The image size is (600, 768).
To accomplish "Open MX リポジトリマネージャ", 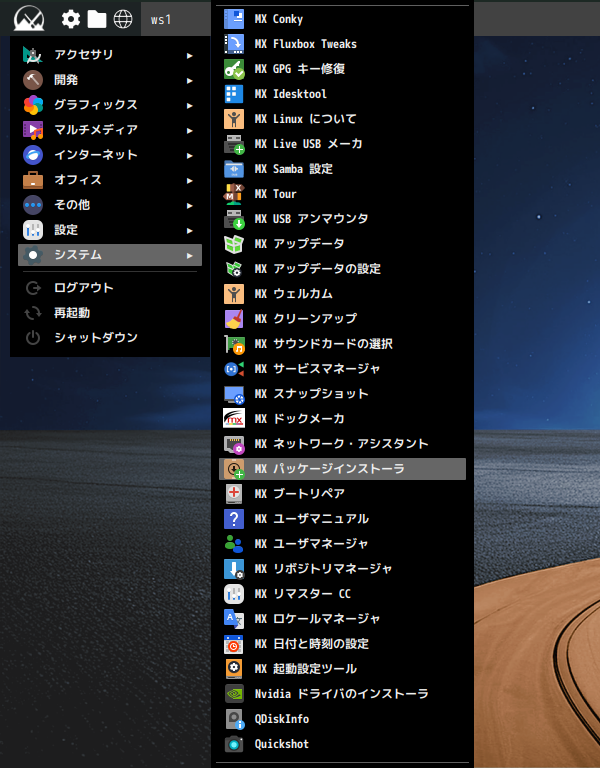I will [x=342, y=569].
